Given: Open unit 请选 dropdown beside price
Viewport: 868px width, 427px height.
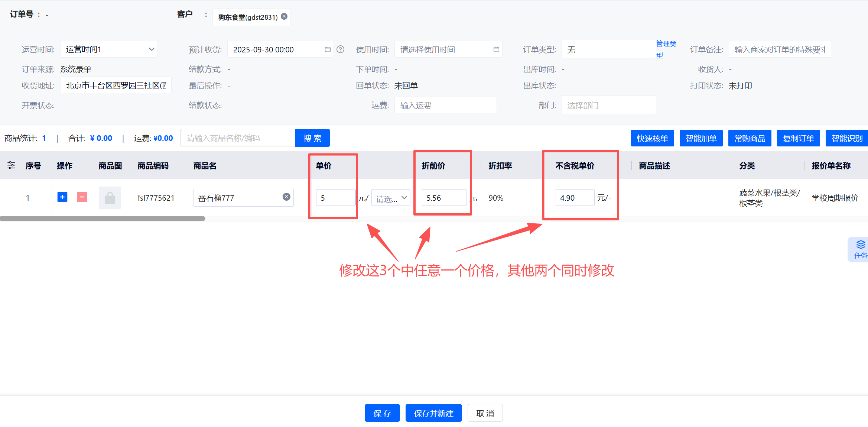Looking at the screenshot, I should point(391,198).
